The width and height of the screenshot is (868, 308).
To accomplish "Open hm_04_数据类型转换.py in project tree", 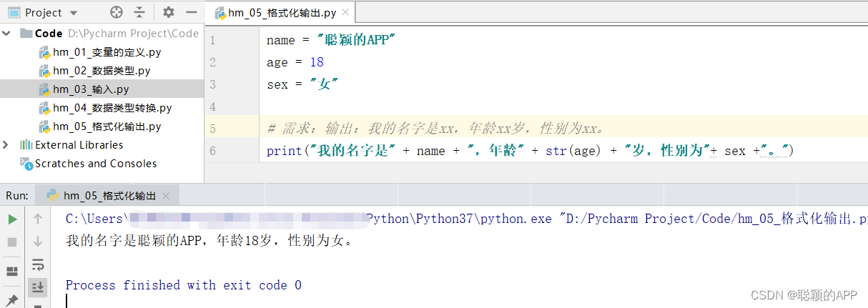I will pos(112,108).
